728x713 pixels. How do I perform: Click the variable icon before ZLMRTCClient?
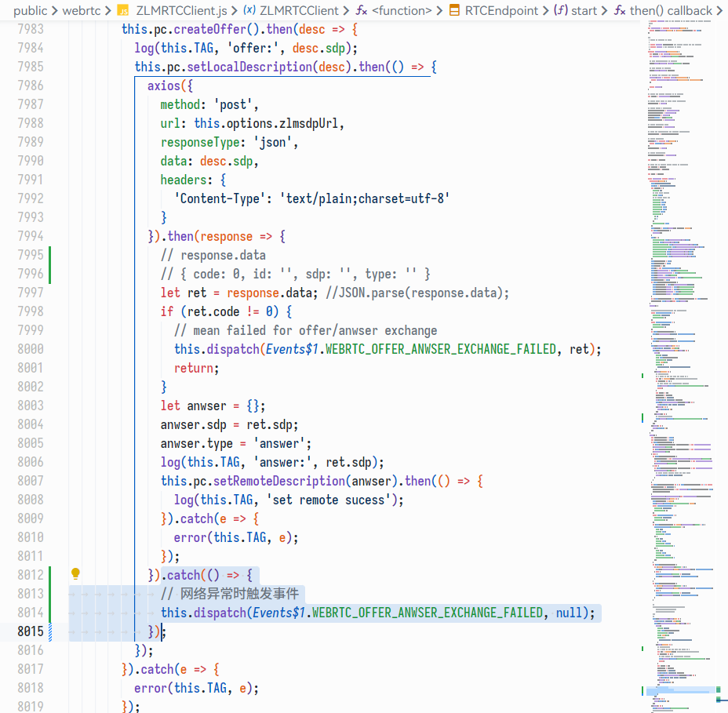[x=249, y=10]
